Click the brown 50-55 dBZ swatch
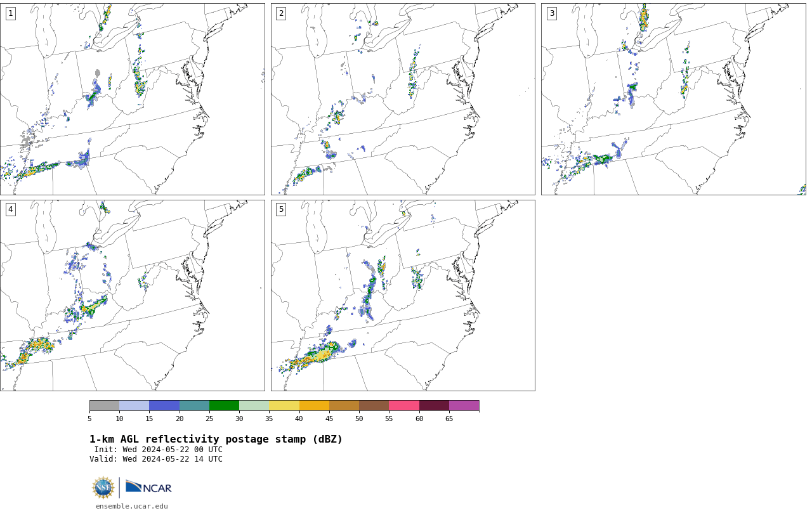Image resolution: width=812 pixels, height=513 pixels. [374, 406]
